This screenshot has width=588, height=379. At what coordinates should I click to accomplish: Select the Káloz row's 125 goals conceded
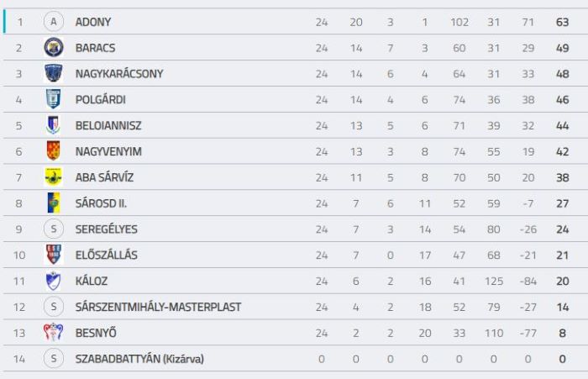pos(494,281)
